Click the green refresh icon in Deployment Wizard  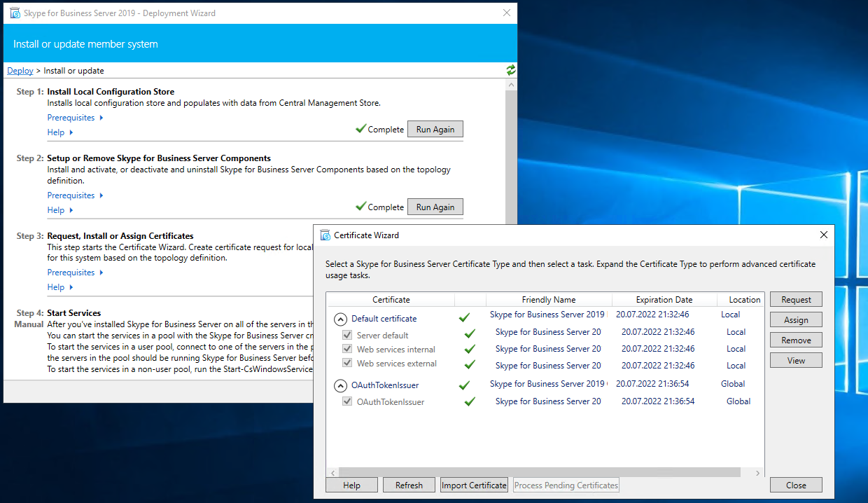click(x=511, y=70)
